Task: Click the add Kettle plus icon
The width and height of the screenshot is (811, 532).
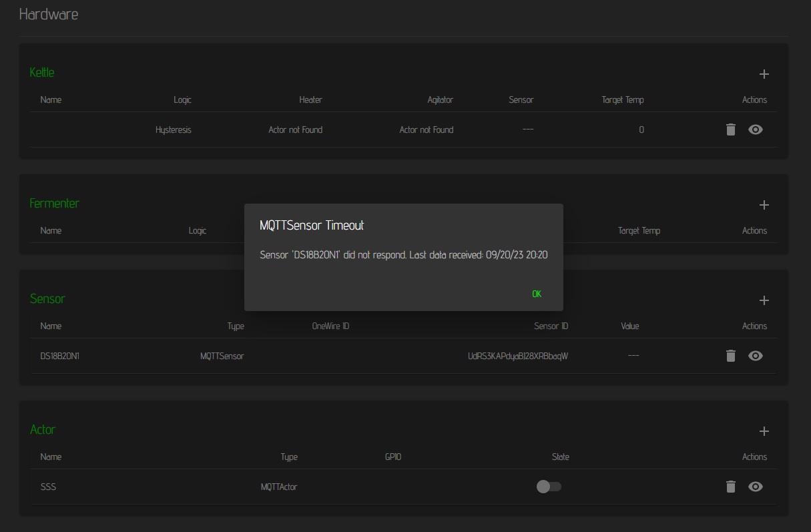Action: coord(764,74)
